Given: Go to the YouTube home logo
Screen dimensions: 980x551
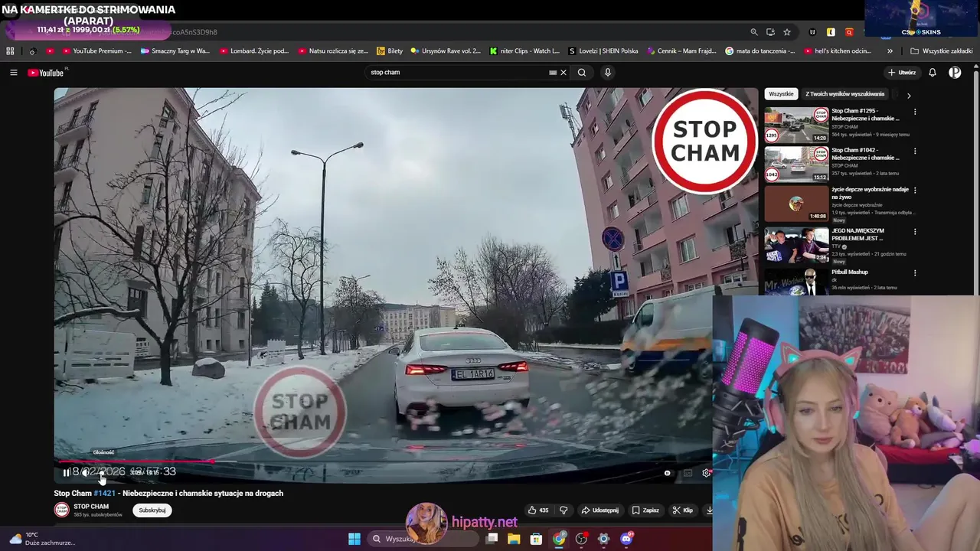Looking at the screenshot, I should pyautogui.click(x=46, y=73).
